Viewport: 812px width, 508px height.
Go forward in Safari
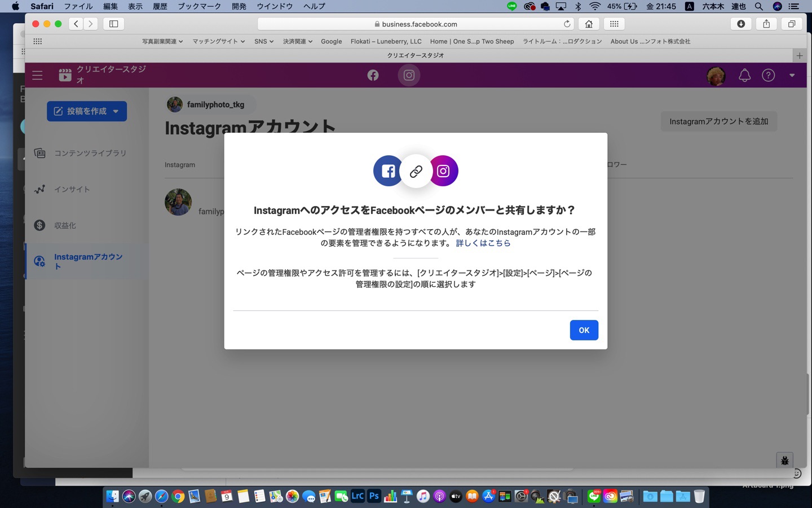point(90,24)
